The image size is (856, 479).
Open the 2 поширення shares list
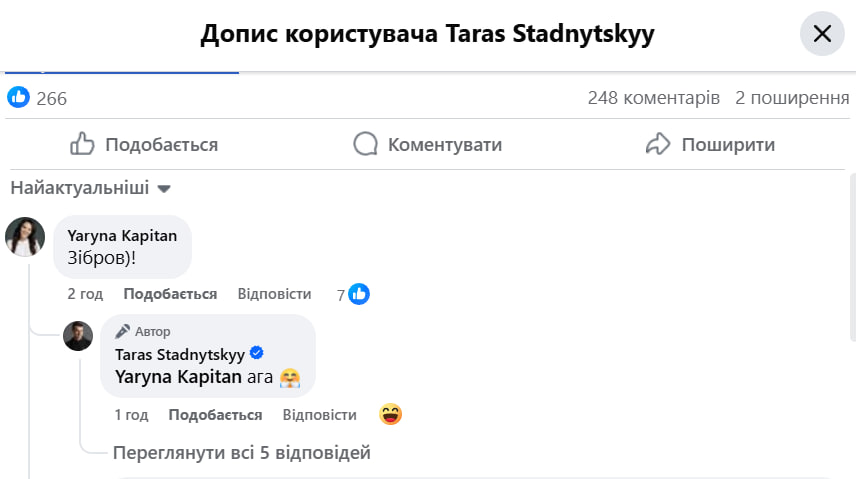tap(792, 98)
